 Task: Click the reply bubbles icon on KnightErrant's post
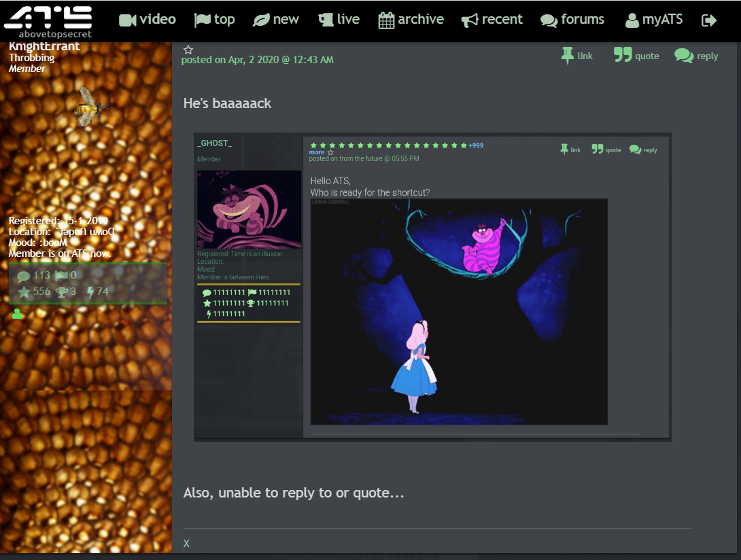click(x=684, y=56)
